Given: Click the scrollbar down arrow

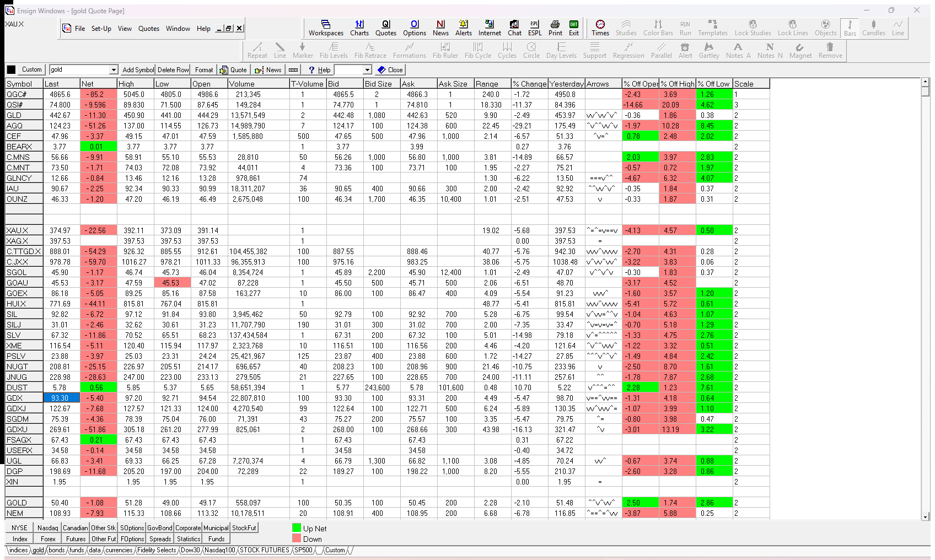Looking at the screenshot, I should (926, 517).
